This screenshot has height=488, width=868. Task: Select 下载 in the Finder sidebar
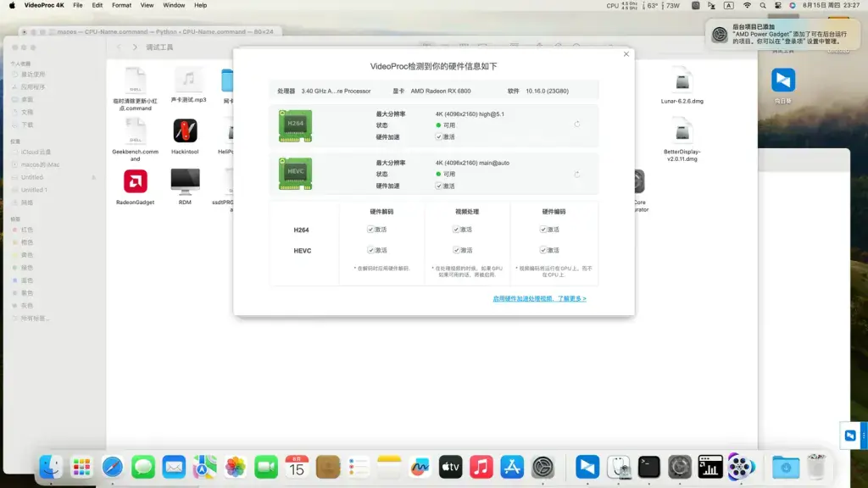point(27,125)
